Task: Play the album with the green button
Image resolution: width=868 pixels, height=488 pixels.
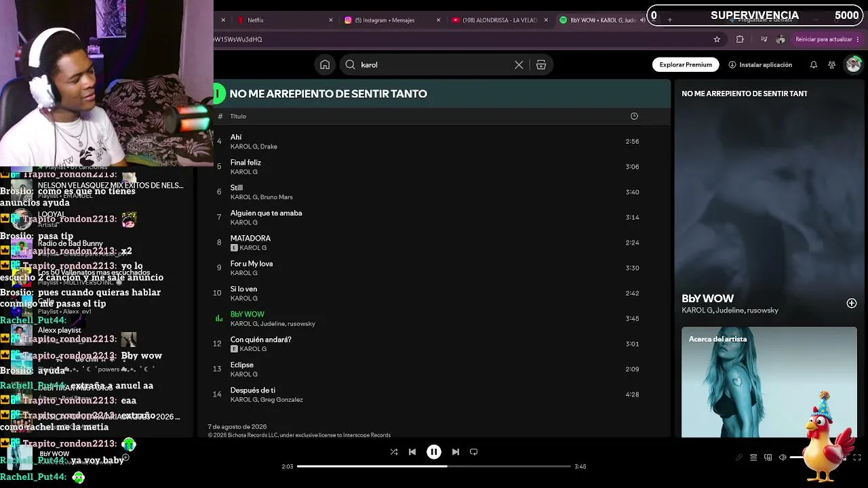Action: 218,94
